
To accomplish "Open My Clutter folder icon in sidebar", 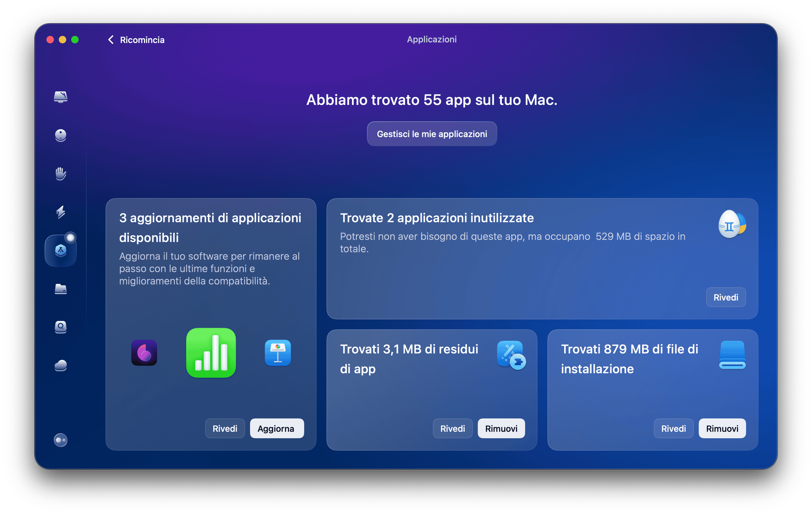I will point(61,289).
